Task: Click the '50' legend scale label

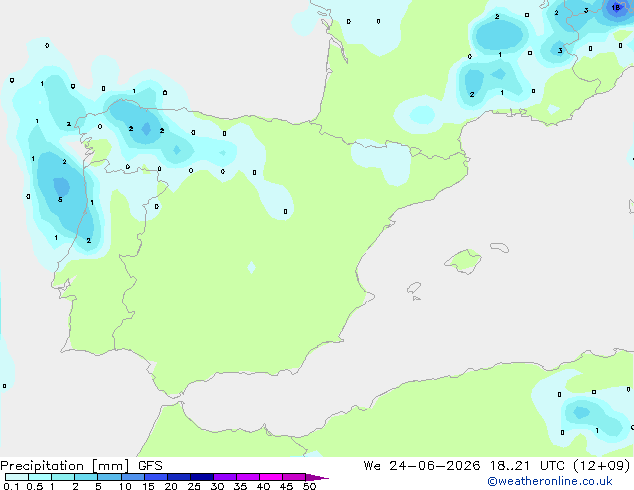Action: (x=309, y=486)
